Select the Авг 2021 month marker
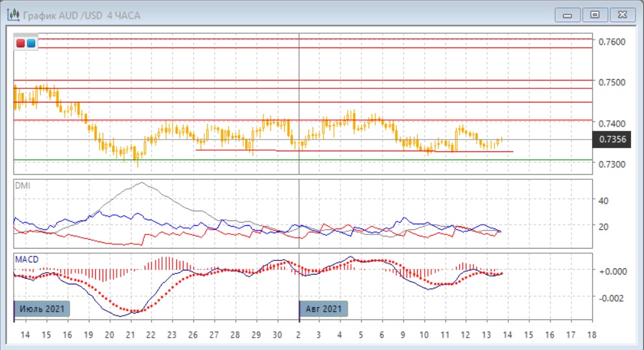This screenshot has height=350, width=644. 323,309
